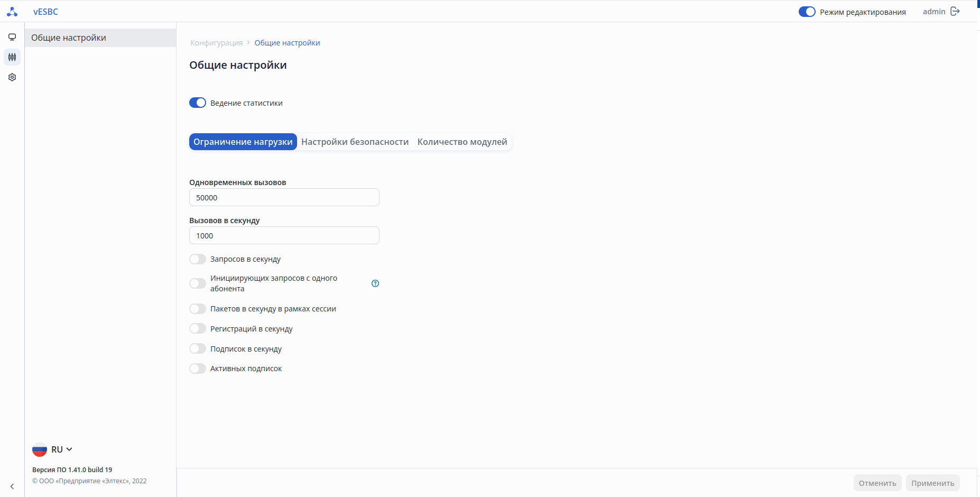Enable the subscriptions per second toggle
The image size is (980, 497).
point(198,349)
